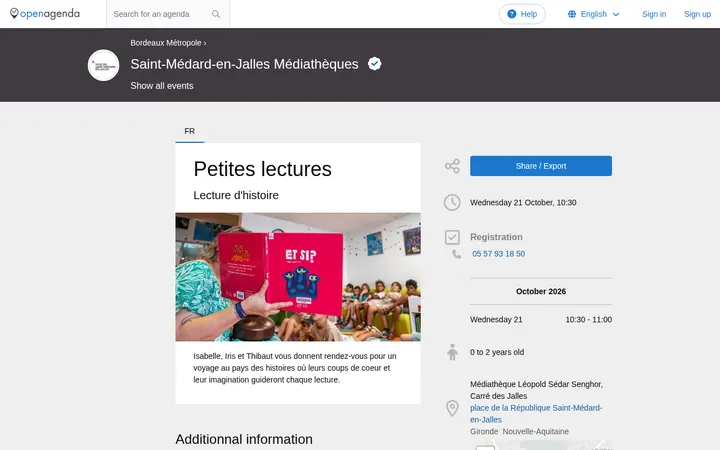The height and width of the screenshot is (450, 720).
Task: Click the Wednesday 21 schedule entry
Action: pos(496,320)
